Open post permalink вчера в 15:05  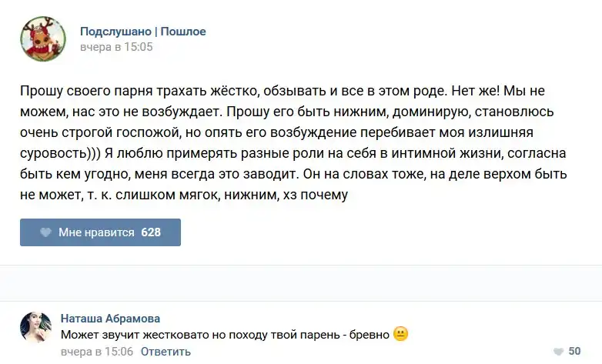pos(116,46)
